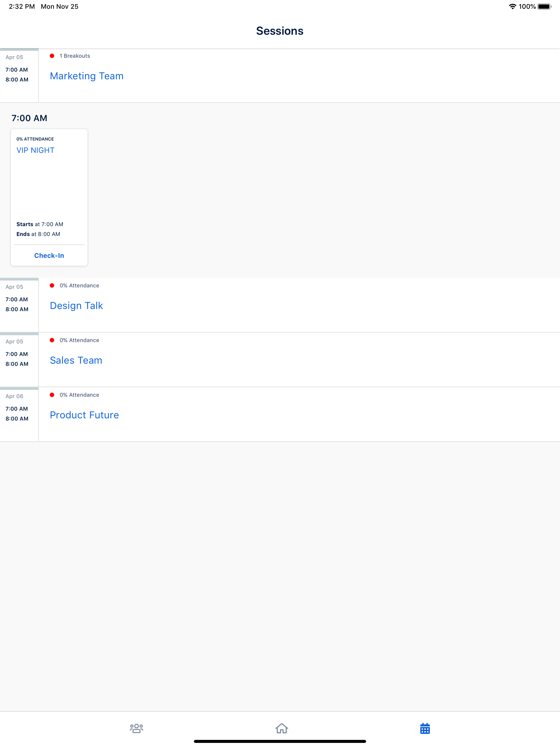560x747 pixels.
Task: Select the 'Apr 05' date for Sales Team
Action: coord(14,342)
